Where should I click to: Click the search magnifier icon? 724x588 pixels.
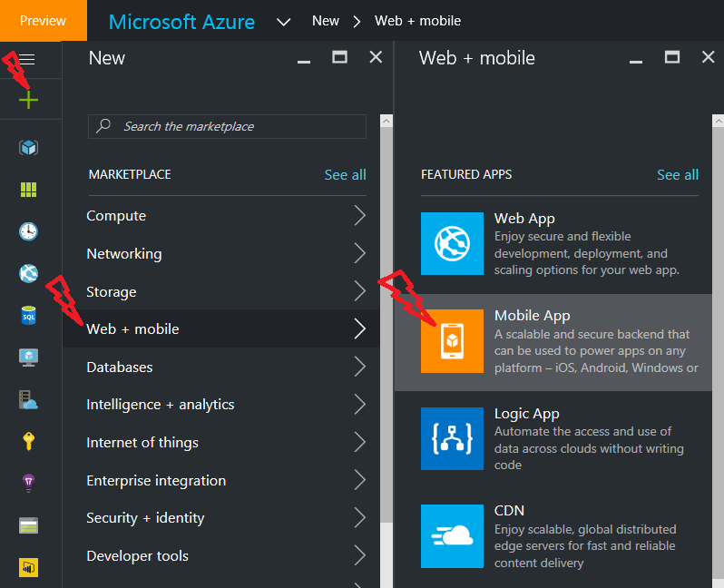click(x=103, y=125)
